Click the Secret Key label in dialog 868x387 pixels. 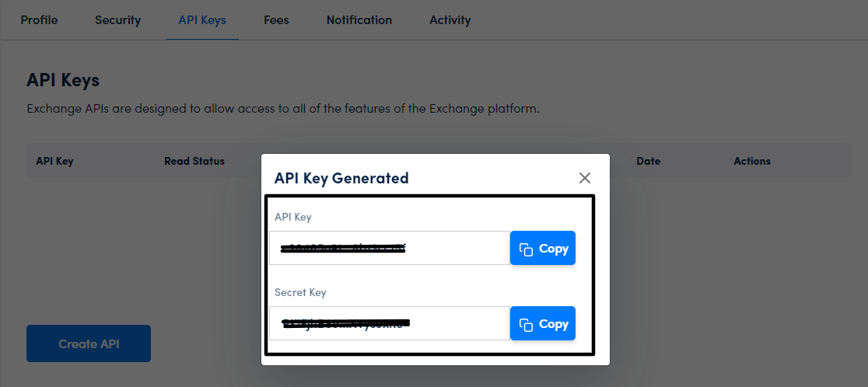point(300,293)
